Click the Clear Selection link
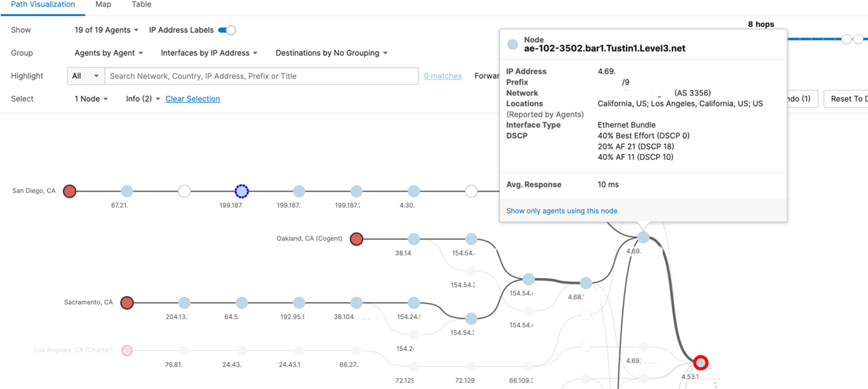The image size is (868, 389). pos(192,99)
